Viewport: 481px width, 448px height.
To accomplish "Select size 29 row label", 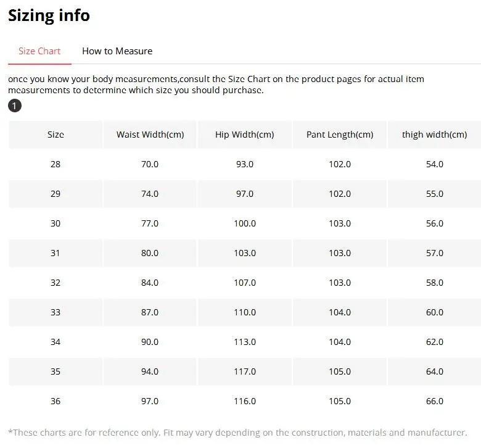I will 55,194.
